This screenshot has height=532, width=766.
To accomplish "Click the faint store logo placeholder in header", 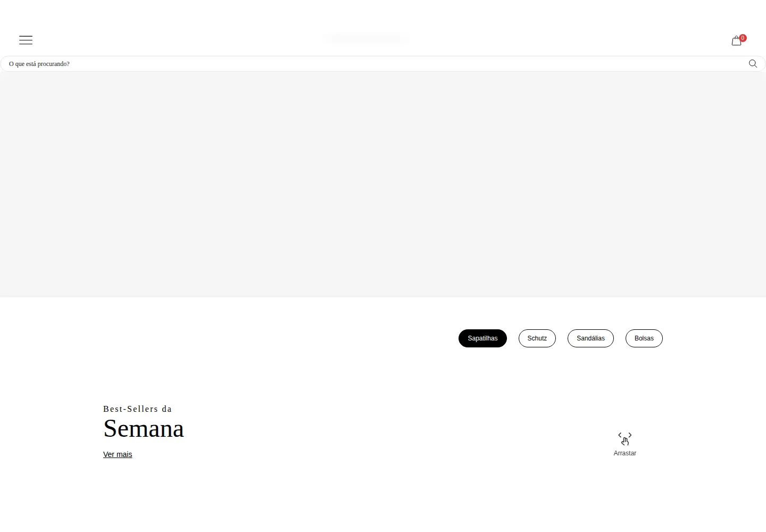I will click(367, 38).
